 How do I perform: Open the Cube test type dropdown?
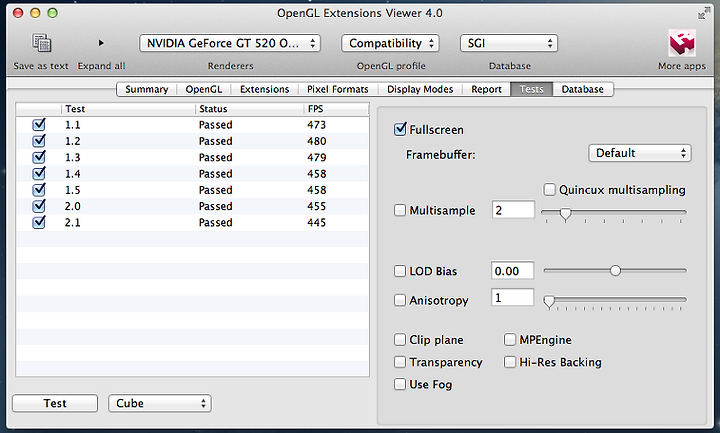[160, 403]
